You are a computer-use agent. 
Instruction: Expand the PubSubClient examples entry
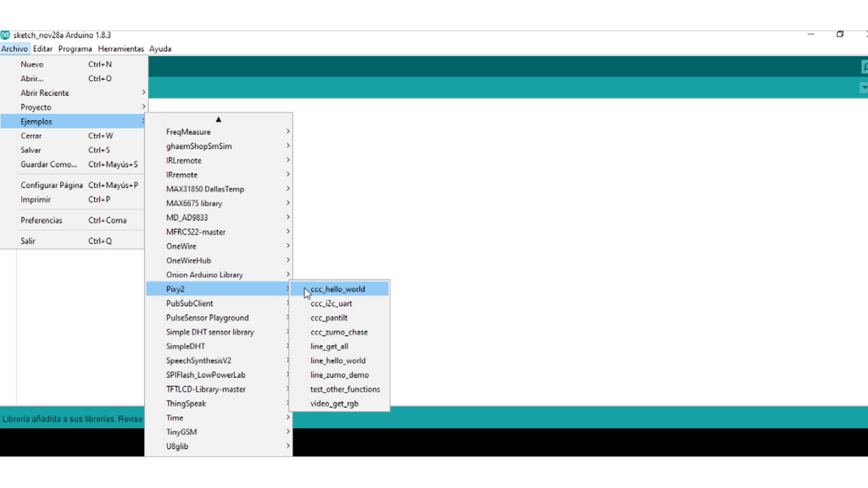[218, 303]
